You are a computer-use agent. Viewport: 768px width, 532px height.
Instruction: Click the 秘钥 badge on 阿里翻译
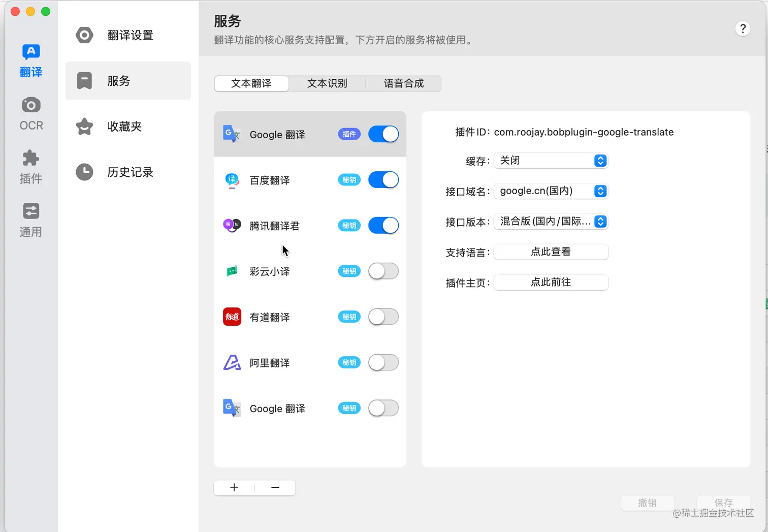349,363
